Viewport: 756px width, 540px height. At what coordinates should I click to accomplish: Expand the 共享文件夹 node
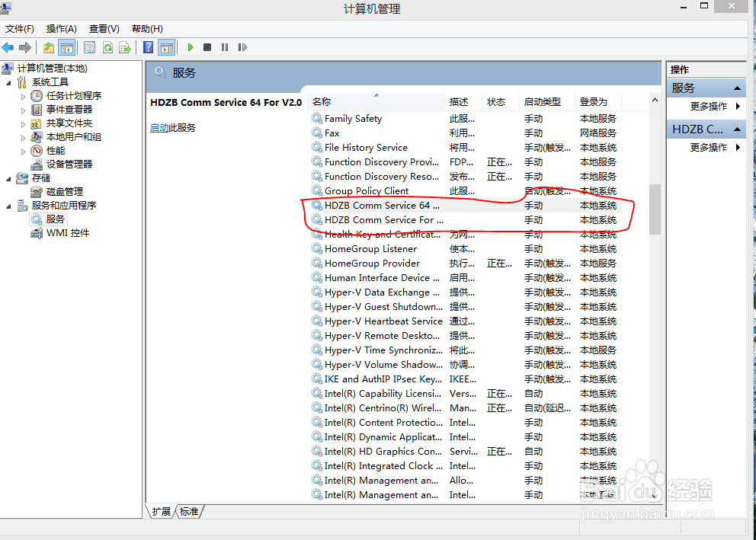23,124
